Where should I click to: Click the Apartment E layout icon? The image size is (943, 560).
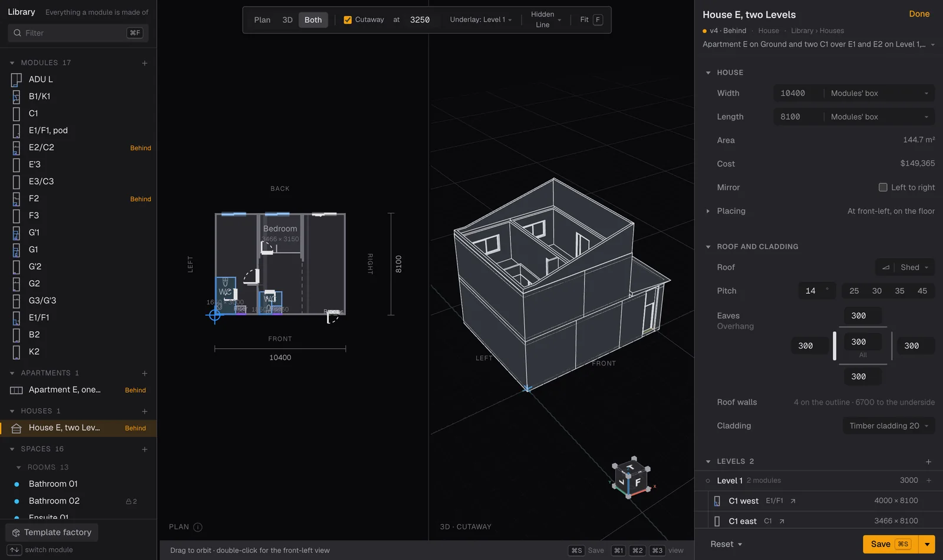[x=17, y=390]
